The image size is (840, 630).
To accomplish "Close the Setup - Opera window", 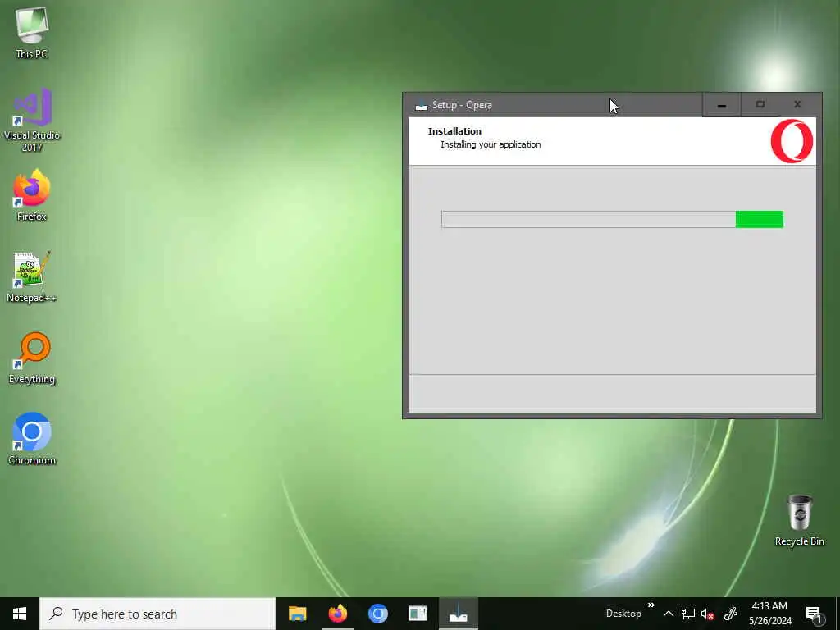I will pos(797,105).
